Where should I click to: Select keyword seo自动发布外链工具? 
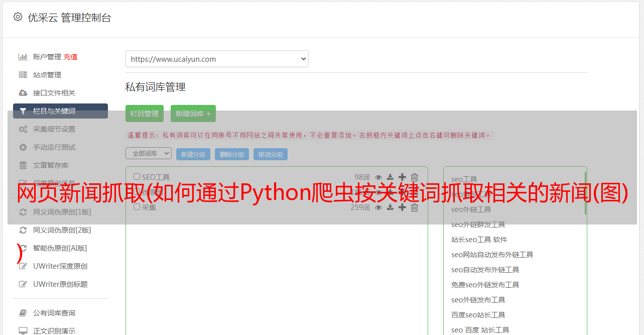pos(485,270)
